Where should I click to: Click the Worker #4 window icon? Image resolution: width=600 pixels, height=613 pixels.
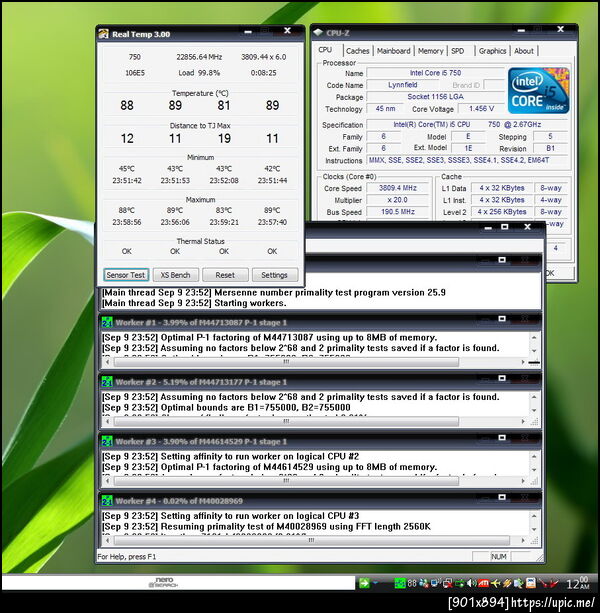107,501
